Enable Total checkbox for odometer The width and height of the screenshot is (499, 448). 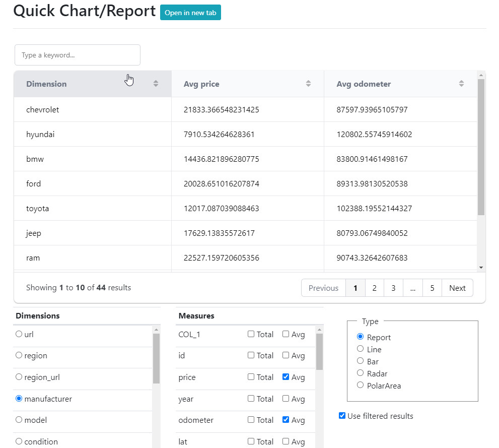251,420
